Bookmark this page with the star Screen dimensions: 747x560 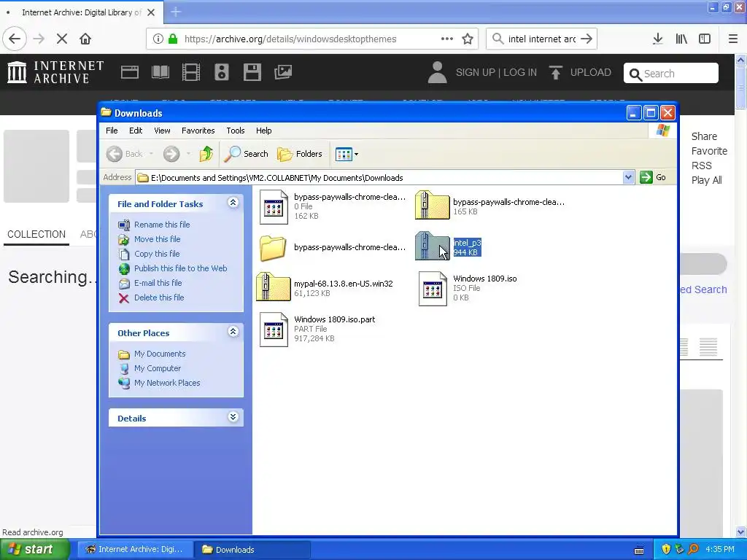tap(468, 39)
